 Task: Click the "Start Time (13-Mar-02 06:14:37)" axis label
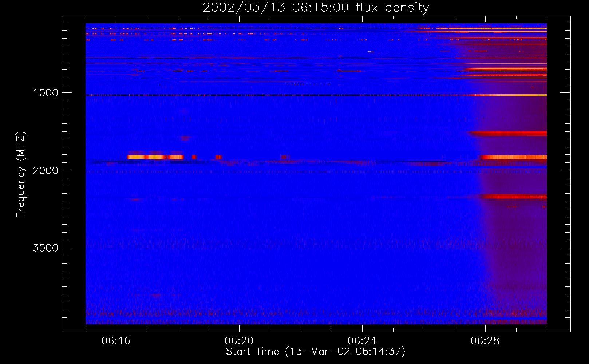pos(316,352)
